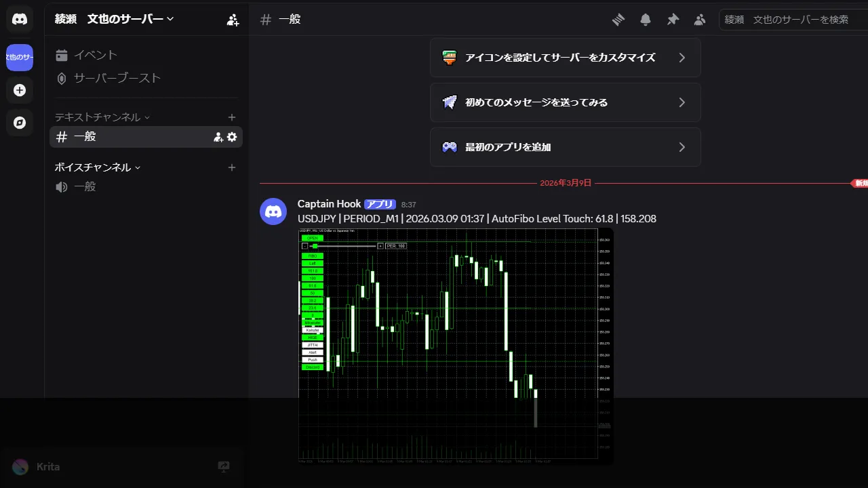Click the notification settings bell icon

646,19
